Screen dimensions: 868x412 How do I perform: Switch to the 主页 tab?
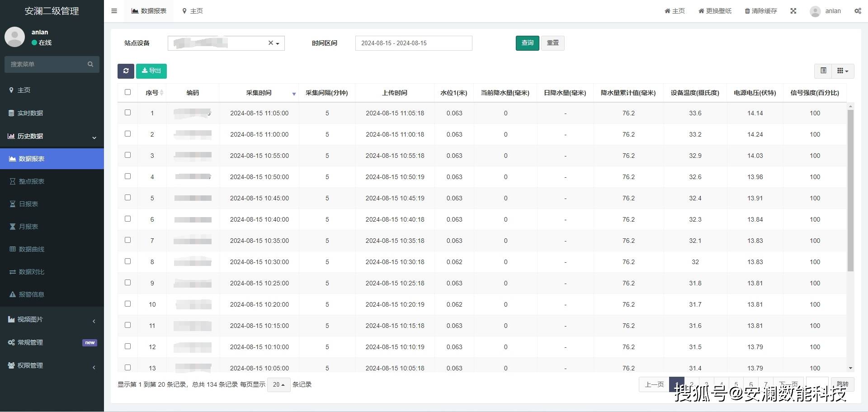tap(193, 11)
